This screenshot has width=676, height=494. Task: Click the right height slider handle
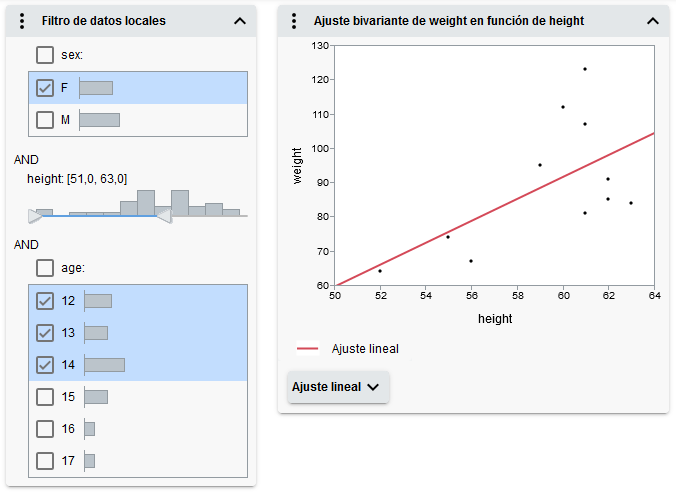pos(164,215)
